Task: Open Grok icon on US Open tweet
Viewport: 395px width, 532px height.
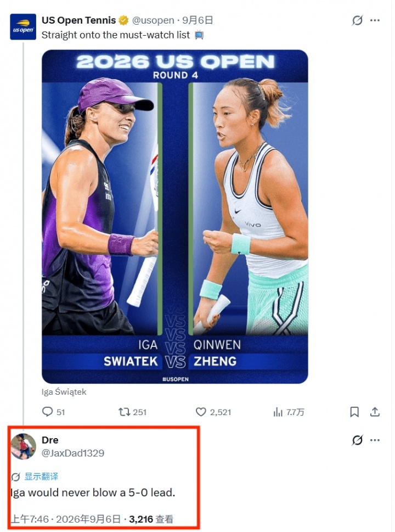Action: tap(357, 20)
